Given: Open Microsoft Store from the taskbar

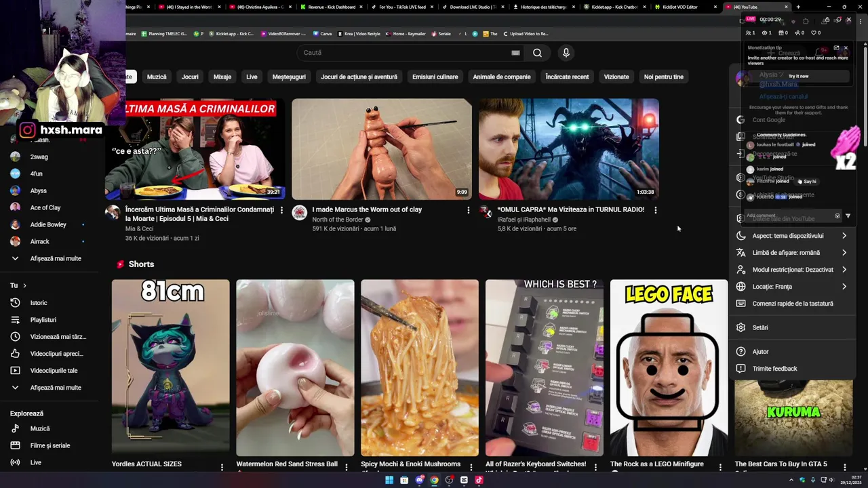Looking at the screenshot, I should [x=404, y=480].
